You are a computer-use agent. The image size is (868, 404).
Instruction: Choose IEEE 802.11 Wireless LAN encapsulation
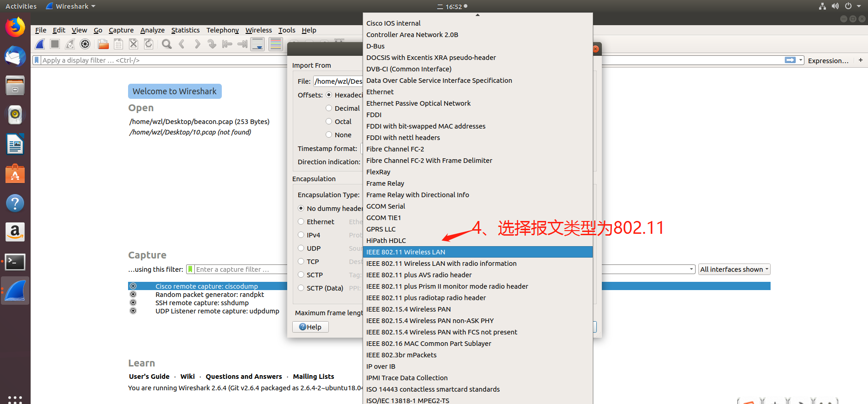pyautogui.click(x=477, y=252)
